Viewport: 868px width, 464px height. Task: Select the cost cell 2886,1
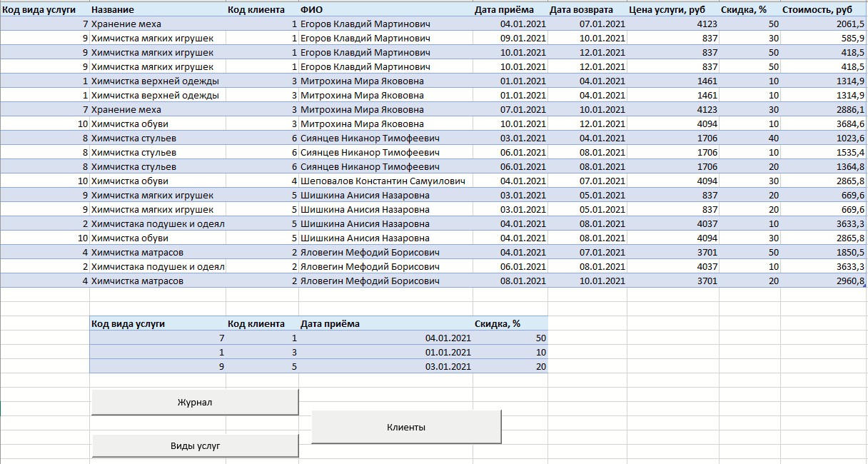[x=824, y=110]
